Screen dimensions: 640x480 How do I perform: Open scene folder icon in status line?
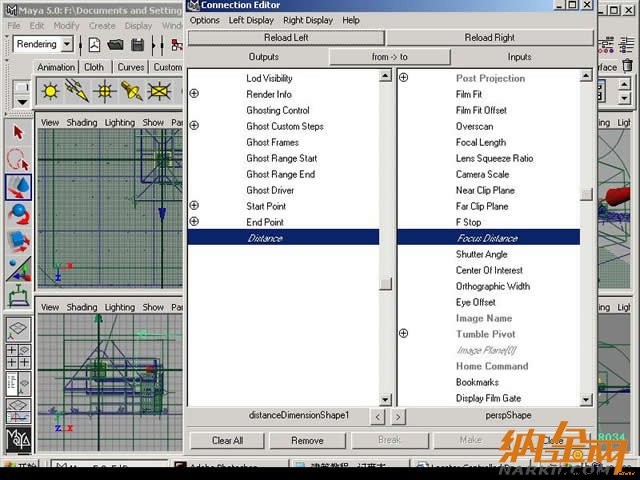pos(116,44)
